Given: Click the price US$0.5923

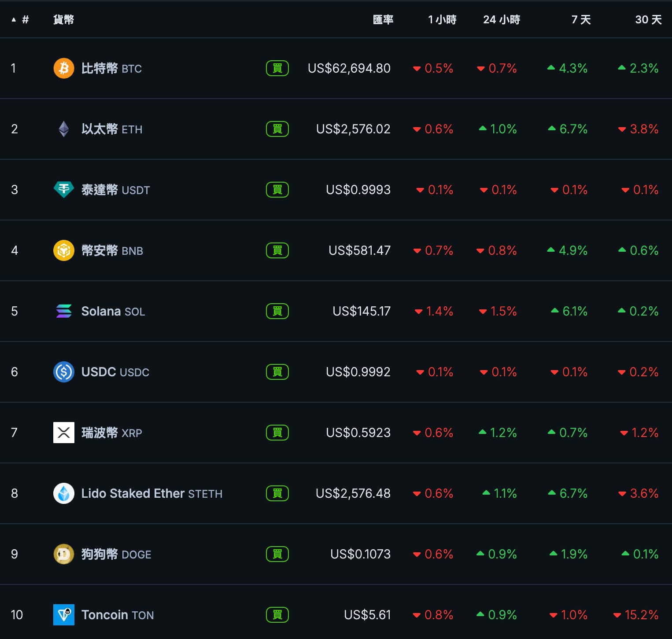Looking at the screenshot, I should click(358, 433).
